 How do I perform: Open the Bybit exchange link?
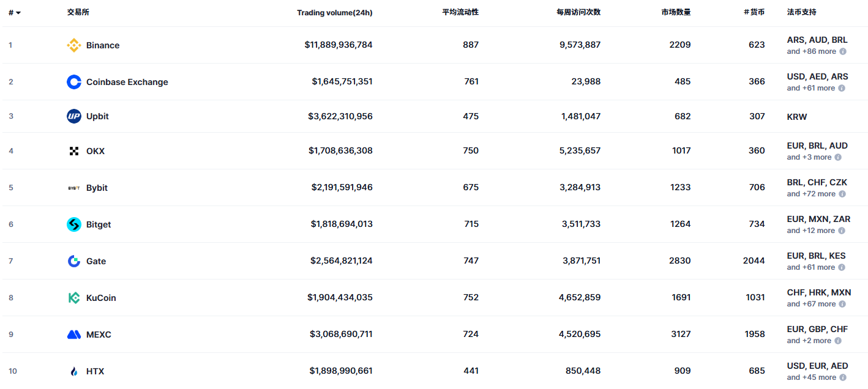(x=97, y=188)
